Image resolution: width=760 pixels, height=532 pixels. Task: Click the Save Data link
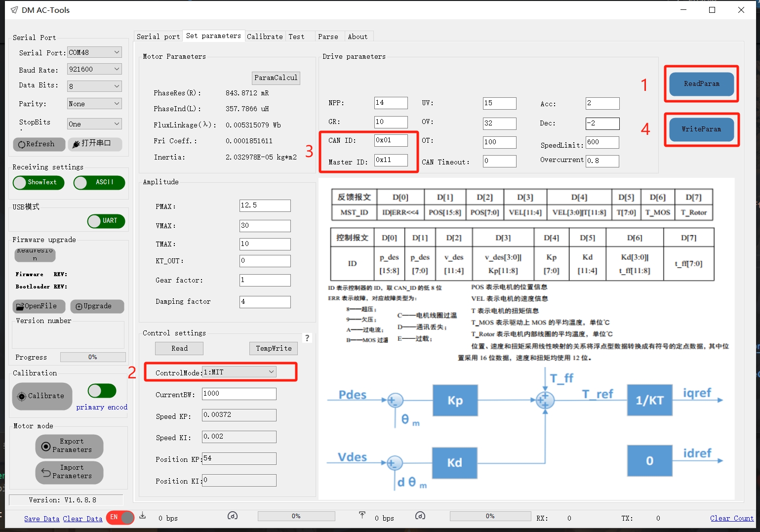tap(42, 519)
